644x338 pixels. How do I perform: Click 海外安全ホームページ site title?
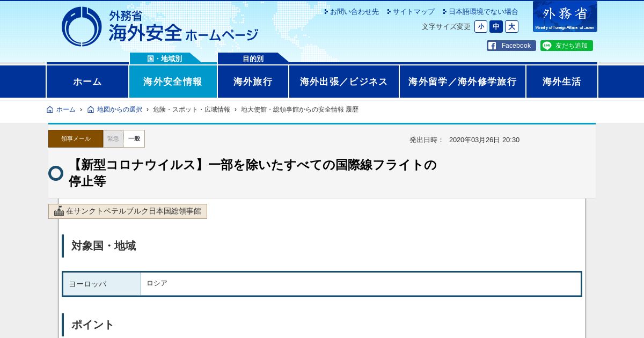pyautogui.click(x=184, y=33)
